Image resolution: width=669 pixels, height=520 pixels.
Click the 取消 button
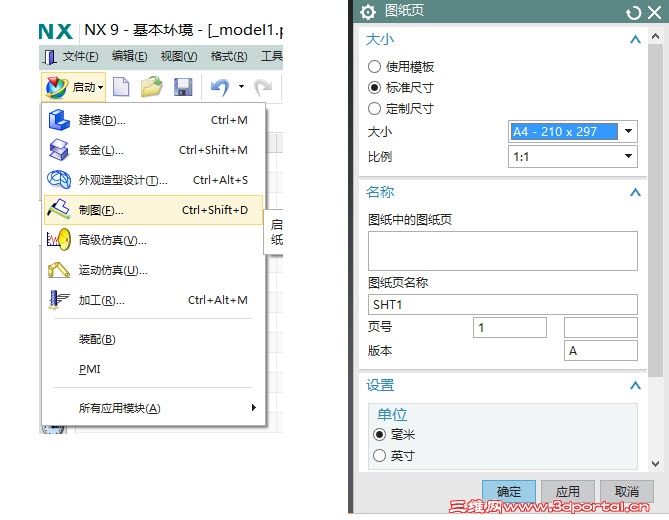[x=626, y=491]
